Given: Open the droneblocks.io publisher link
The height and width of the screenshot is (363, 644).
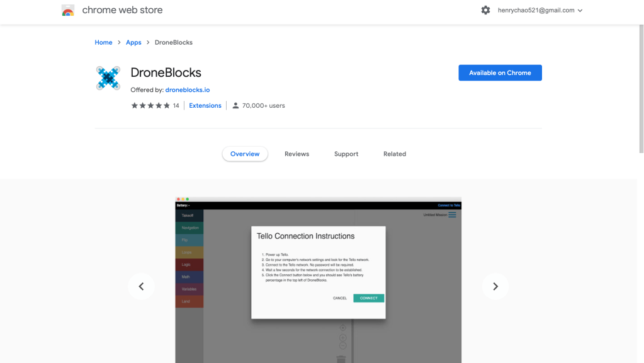Looking at the screenshot, I should click(188, 90).
